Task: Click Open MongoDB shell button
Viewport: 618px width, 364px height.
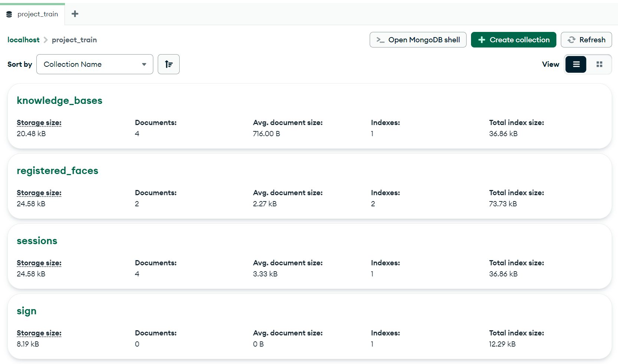Action: click(x=418, y=40)
